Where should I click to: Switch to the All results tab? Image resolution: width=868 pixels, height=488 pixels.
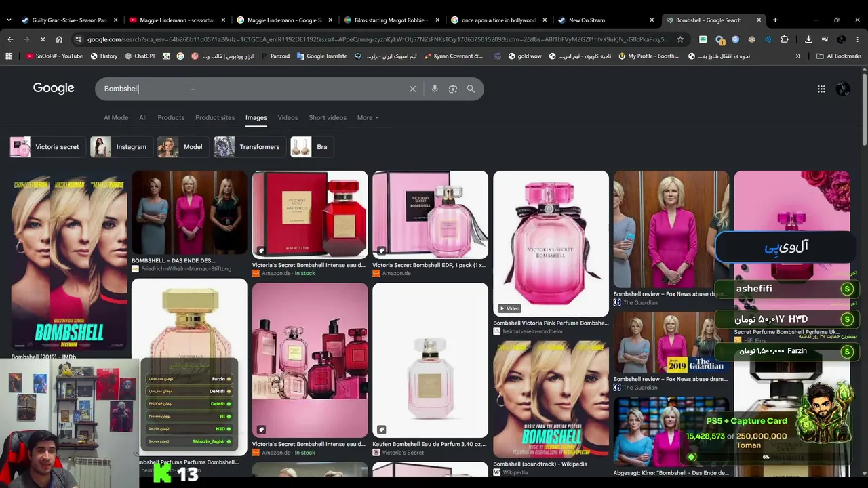click(x=143, y=118)
